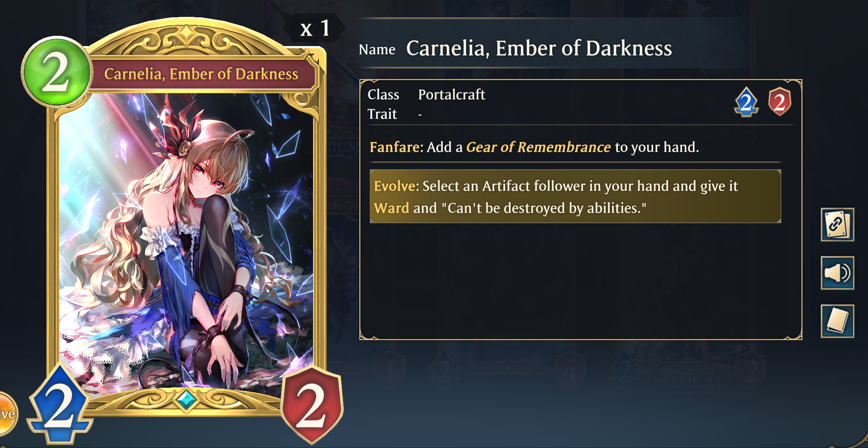Click the Fanfare keyword
The width and height of the screenshot is (868, 448).
click(x=395, y=147)
